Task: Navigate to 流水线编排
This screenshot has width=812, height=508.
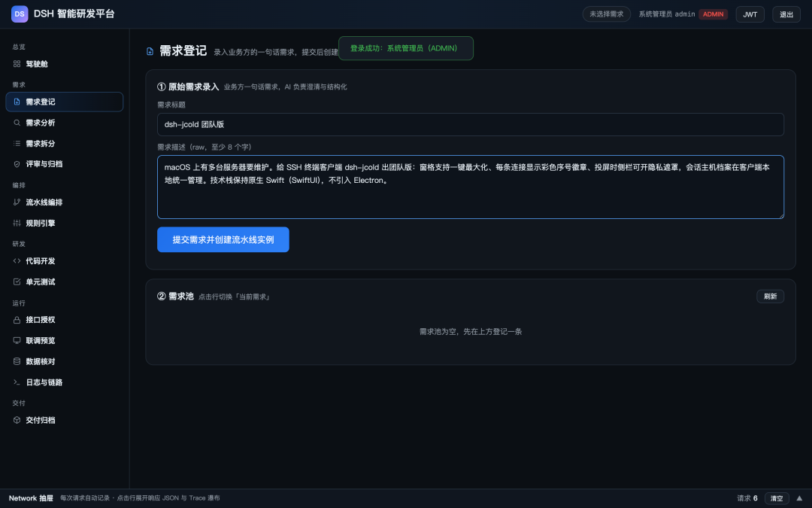Action: click(64, 202)
